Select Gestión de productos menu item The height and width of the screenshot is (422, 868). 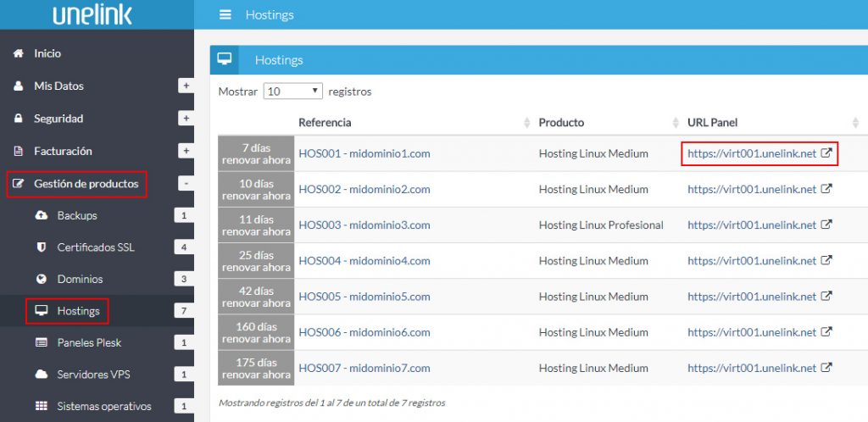point(86,184)
